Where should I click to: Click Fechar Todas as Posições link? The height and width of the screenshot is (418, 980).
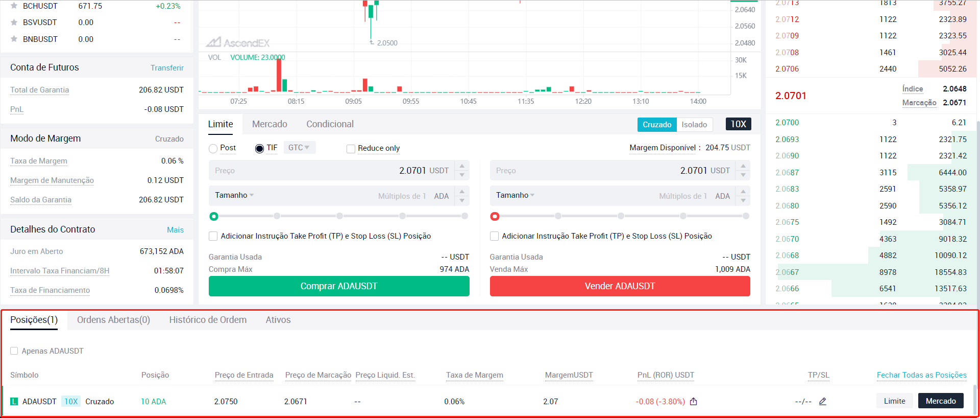922,375
